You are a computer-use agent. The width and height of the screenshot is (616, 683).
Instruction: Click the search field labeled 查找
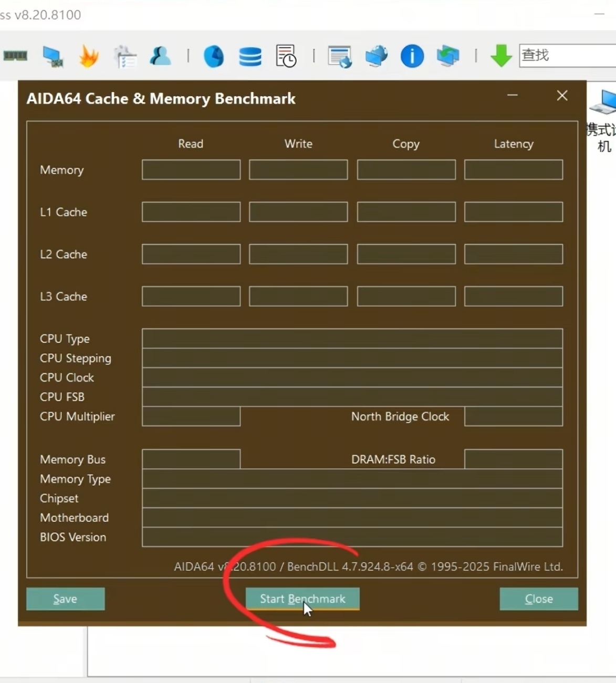click(x=567, y=55)
